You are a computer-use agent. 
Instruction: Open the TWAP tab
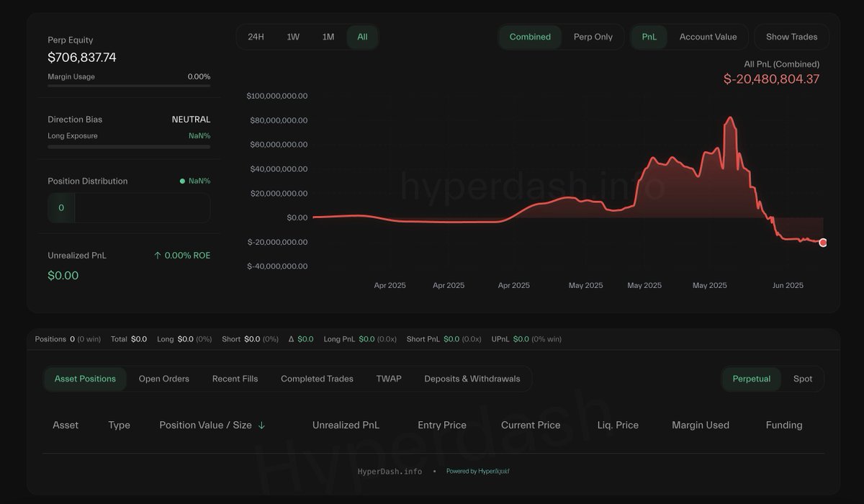[389, 379]
